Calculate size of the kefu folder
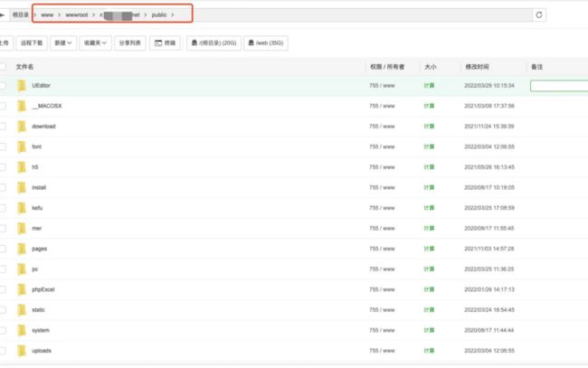The width and height of the screenshot is (588, 368). pyautogui.click(x=429, y=208)
